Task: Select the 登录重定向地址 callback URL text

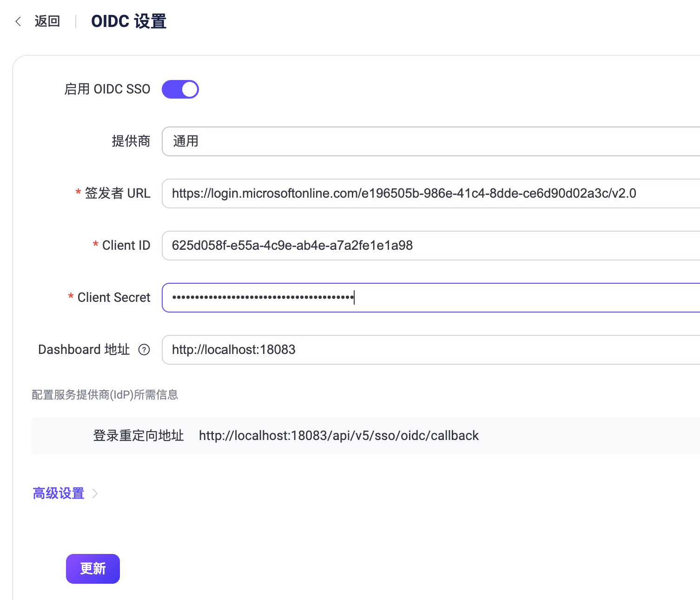Action: [x=339, y=435]
